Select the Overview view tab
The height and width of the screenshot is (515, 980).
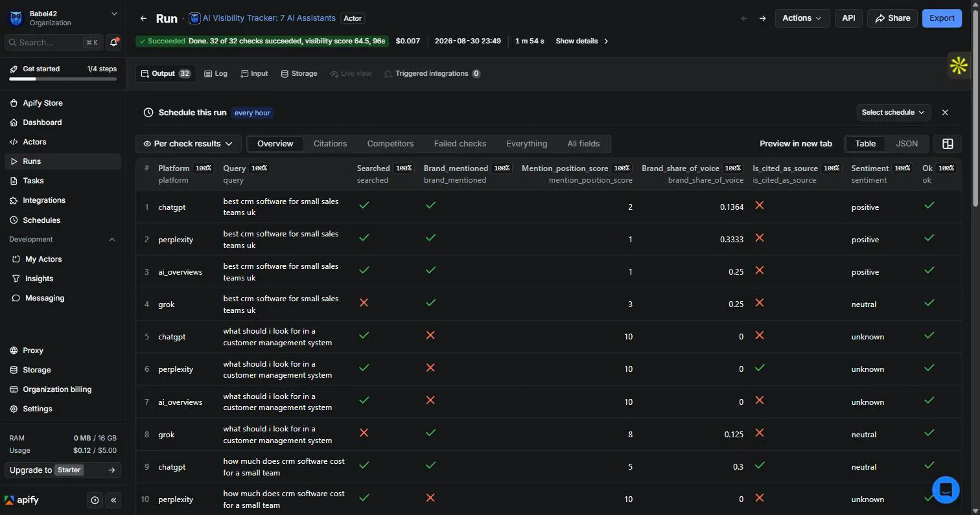click(x=275, y=144)
